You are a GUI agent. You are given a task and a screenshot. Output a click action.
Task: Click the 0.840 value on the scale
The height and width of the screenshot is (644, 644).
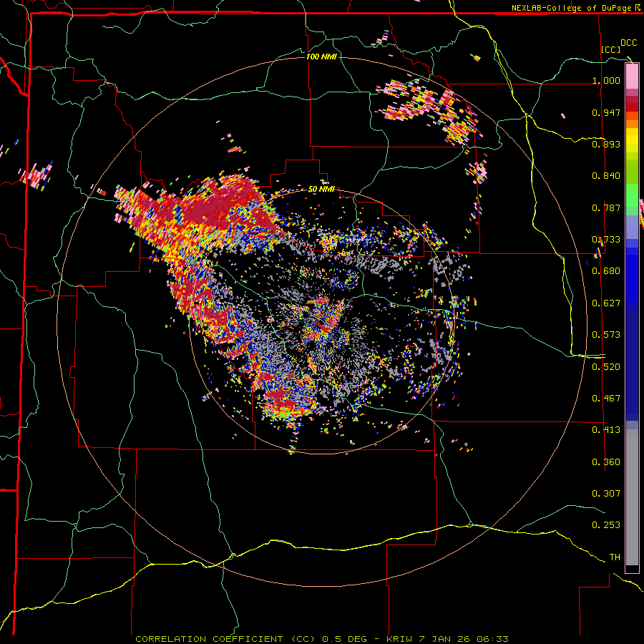606,176
